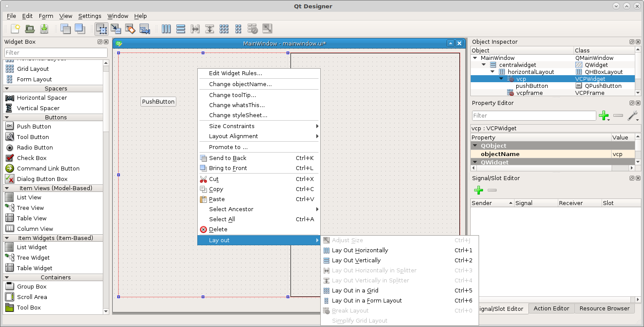Click toolbar Adjust Size icon
This screenshot has height=327, width=644.
267,29
